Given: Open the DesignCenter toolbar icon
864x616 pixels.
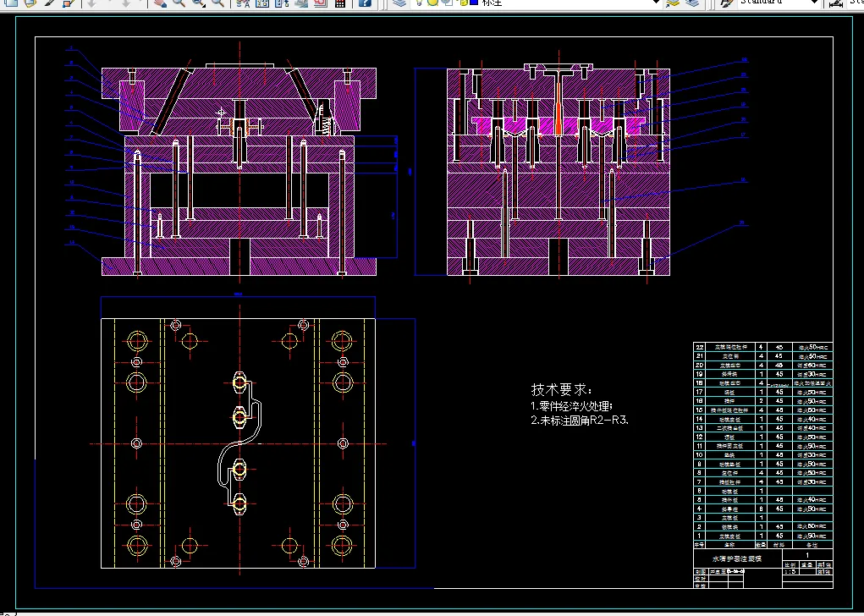Looking at the screenshot, I should click(x=261, y=3).
